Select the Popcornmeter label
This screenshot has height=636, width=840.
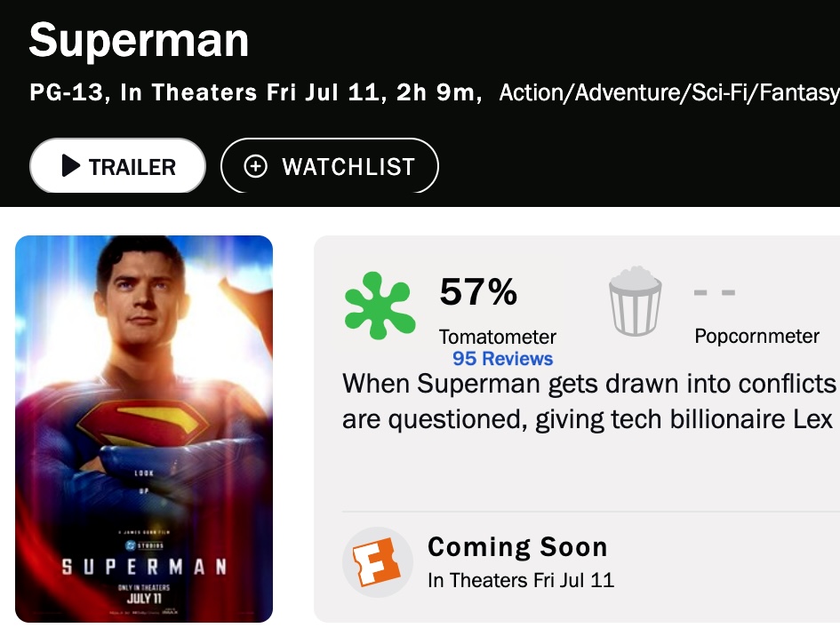coord(756,336)
